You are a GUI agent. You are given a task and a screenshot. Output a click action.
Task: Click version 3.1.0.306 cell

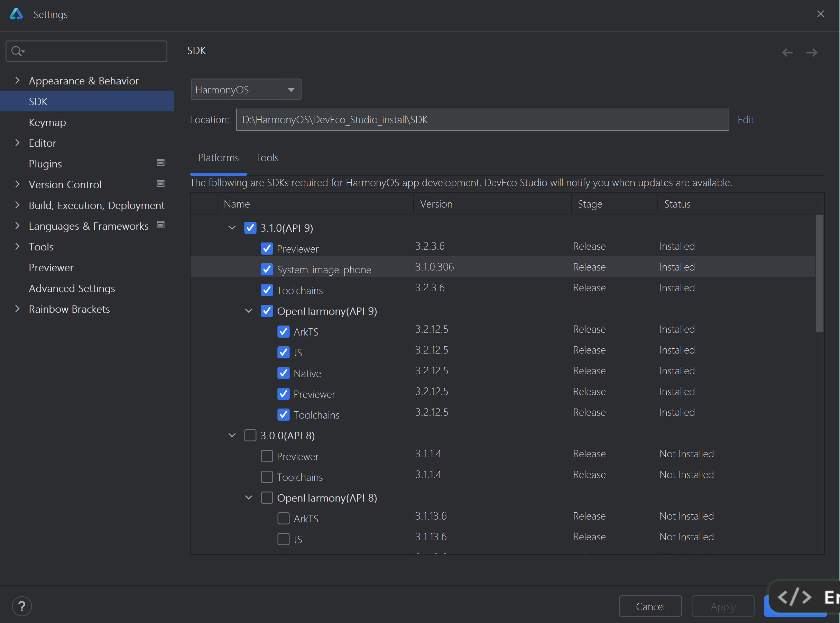coord(434,267)
